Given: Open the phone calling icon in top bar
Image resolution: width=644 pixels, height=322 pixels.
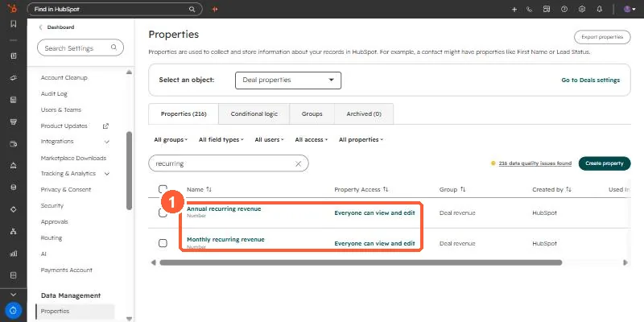Looking at the screenshot, I should pyautogui.click(x=530, y=9).
